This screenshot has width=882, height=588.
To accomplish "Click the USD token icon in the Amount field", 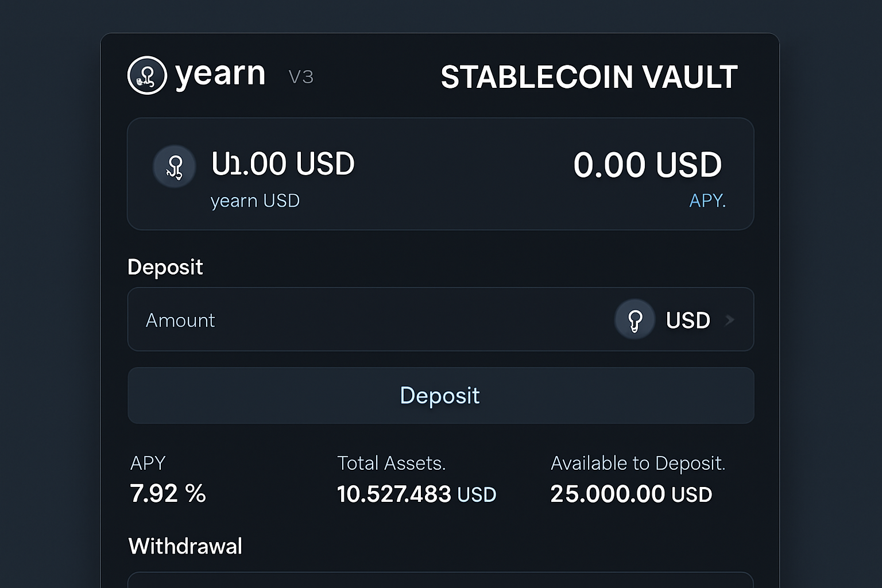I will [635, 319].
